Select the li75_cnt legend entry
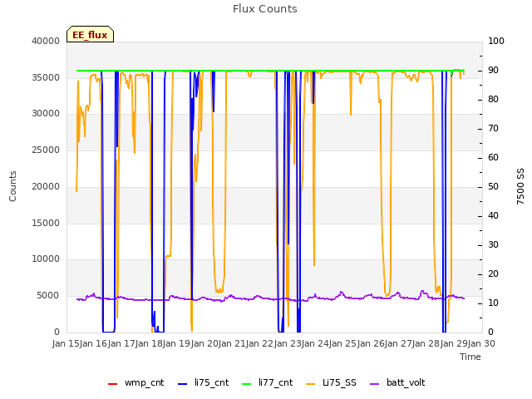This screenshot has height=399, width=532. point(203,382)
